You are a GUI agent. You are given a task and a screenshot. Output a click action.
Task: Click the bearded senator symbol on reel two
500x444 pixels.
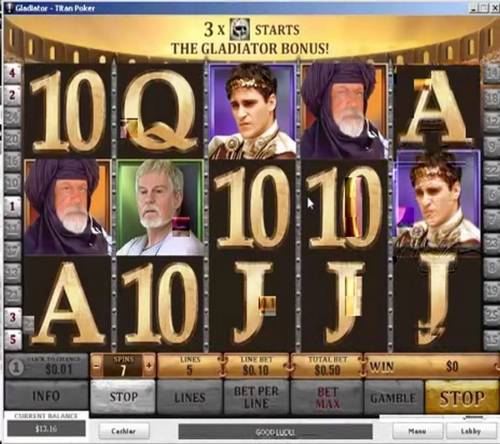[160, 207]
